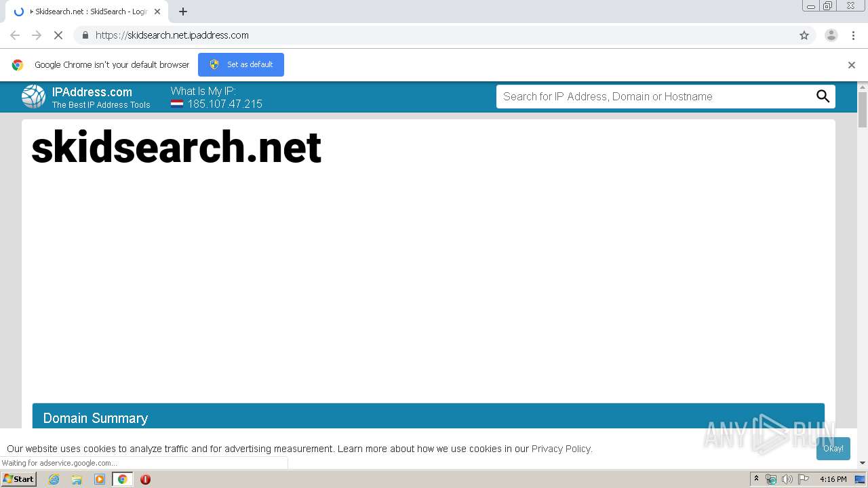Viewport: 868px width, 488px height.
Task: Click the scrollbar down arrow
Action: 863,463
